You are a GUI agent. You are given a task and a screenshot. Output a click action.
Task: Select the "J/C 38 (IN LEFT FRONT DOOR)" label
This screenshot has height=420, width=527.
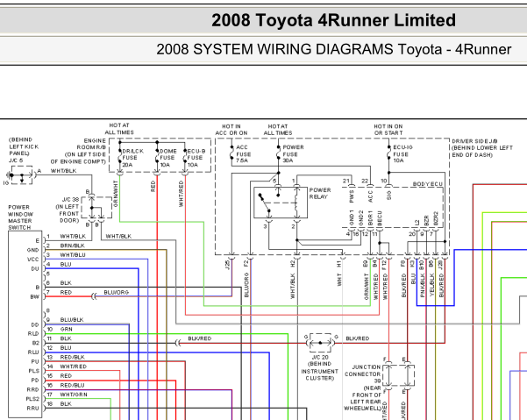point(68,210)
